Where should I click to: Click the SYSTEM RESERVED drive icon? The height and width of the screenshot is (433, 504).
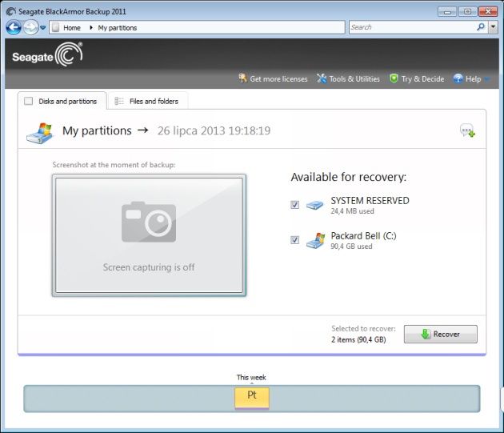click(x=314, y=205)
